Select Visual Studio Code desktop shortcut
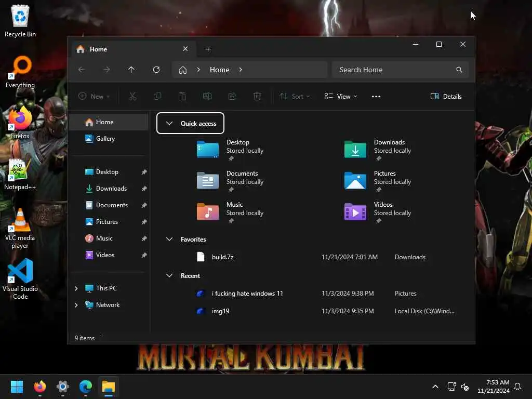Screen dimensions: 532x399 [x=20, y=279]
